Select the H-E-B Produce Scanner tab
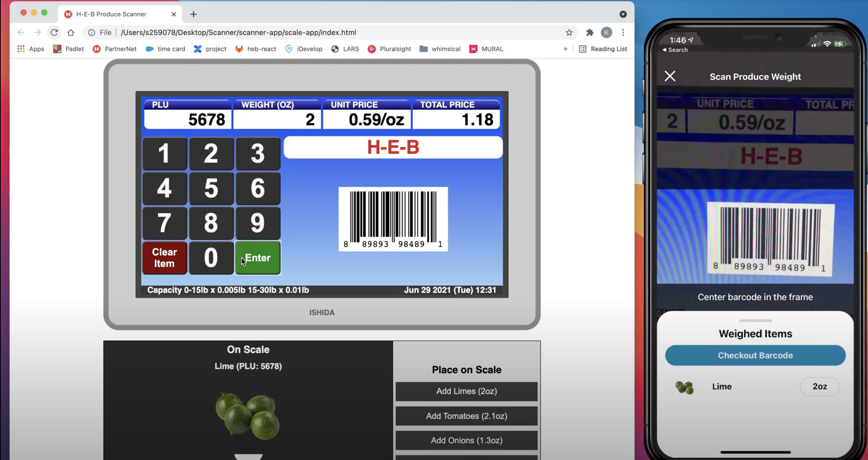The width and height of the screenshot is (868, 460). tap(111, 14)
